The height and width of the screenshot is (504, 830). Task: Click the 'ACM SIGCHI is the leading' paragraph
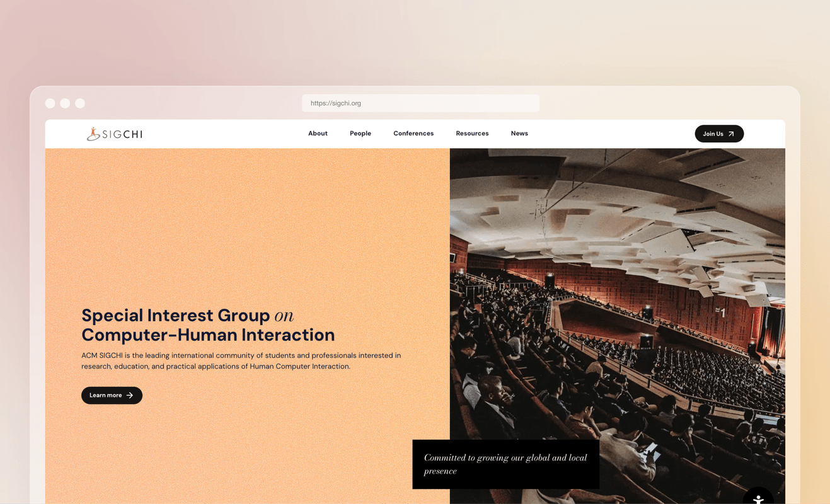(x=241, y=361)
